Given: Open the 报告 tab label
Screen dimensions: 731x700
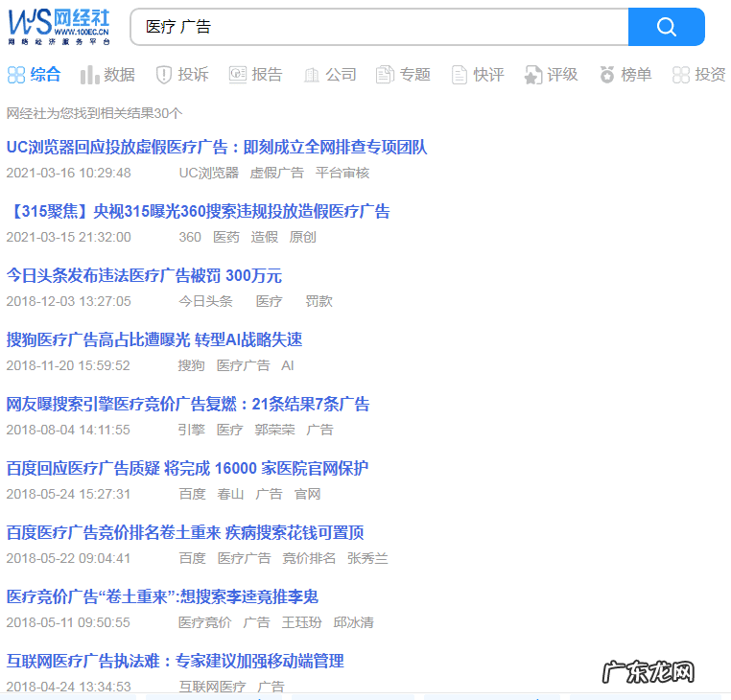Looking at the screenshot, I should 267,75.
